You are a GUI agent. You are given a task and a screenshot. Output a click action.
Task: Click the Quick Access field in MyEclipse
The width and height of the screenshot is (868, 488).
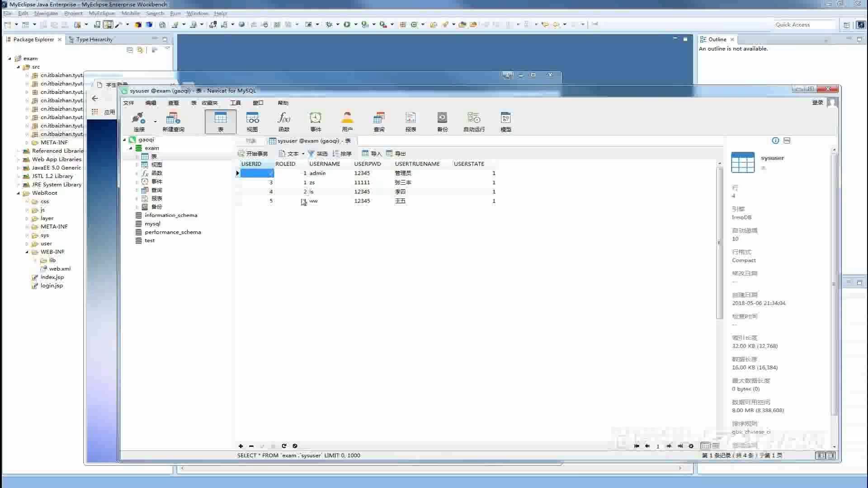[x=804, y=24]
